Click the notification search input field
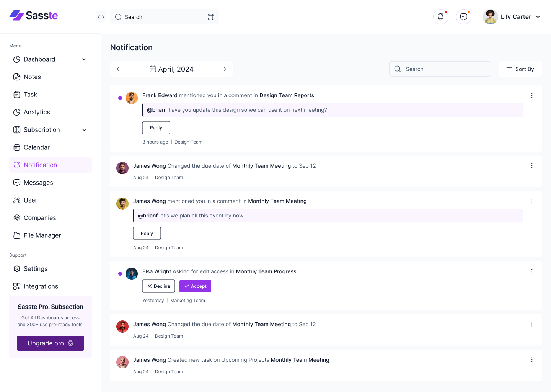The height and width of the screenshot is (392, 551). tap(440, 69)
